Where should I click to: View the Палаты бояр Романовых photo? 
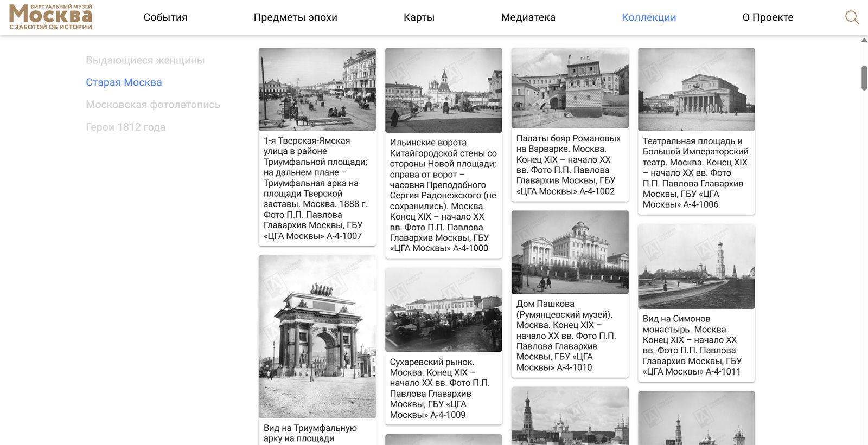570,88
